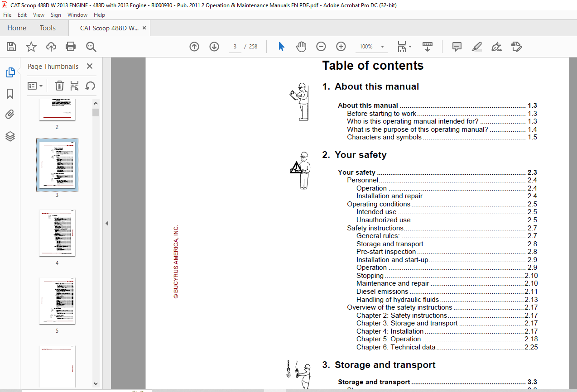
Task: Activate the Hand pan tool
Action: click(301, 46)
